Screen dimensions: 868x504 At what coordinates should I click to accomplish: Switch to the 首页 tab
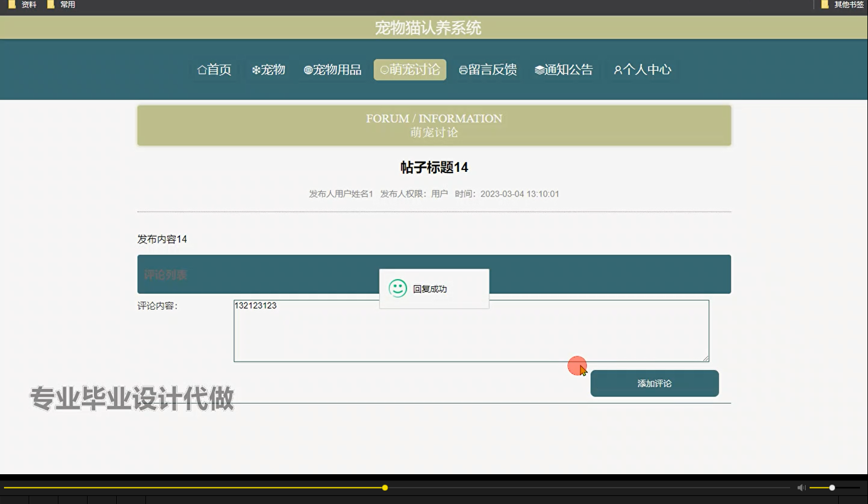(x=214, y=69)
